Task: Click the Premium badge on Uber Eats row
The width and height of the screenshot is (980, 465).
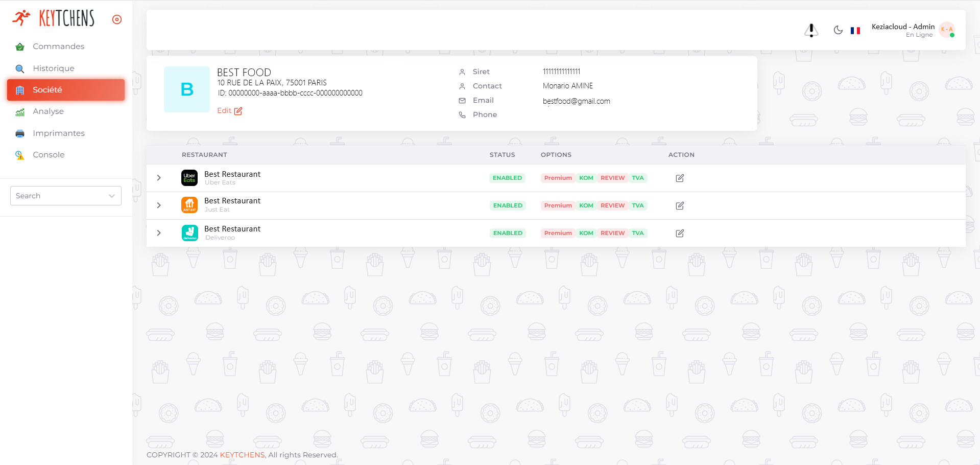Action: pos(558,178)
